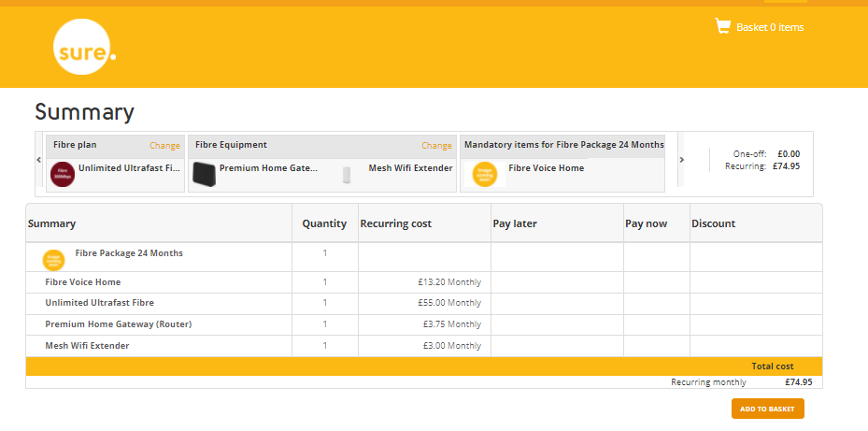Click the Fibre Package 24 Months icon

[x=54, y=259]
